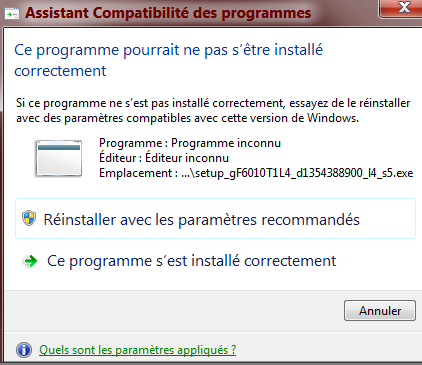Click the Annuler button

(380, 311)
